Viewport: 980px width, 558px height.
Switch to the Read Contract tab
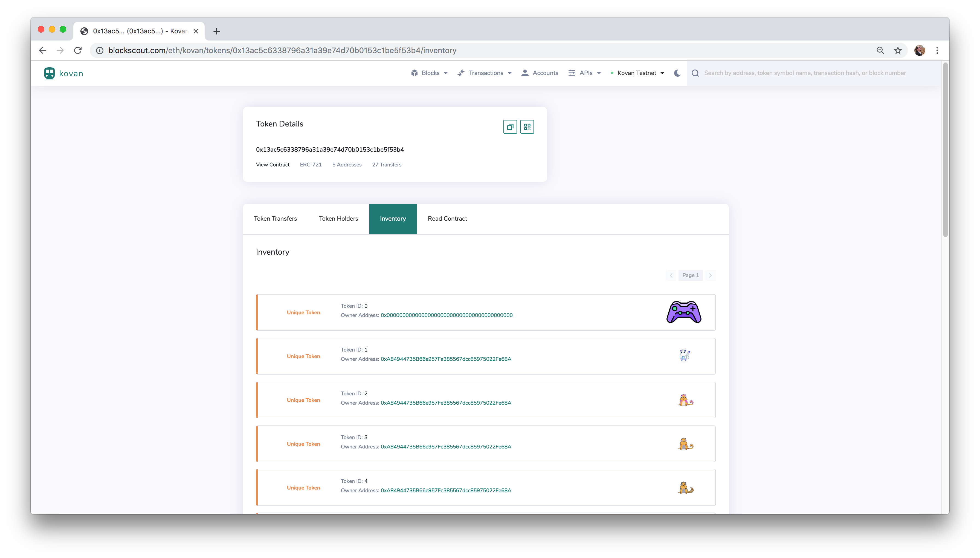(447, 219)
